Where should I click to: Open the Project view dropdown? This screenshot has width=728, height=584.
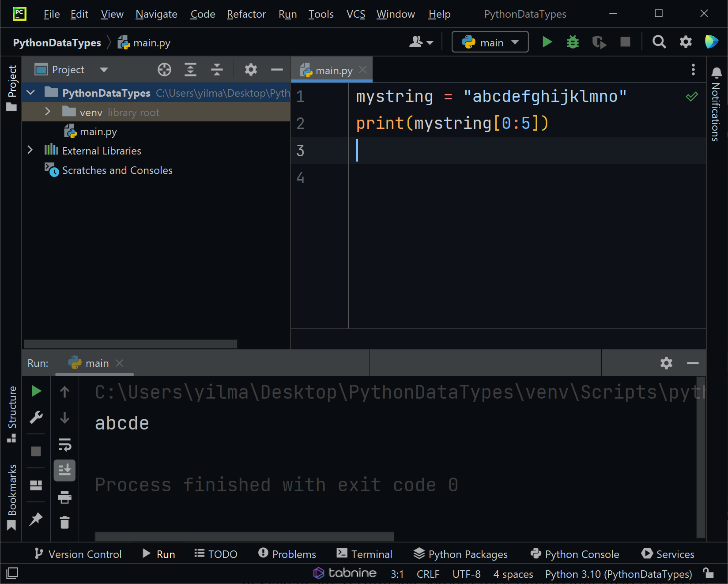[72, 69]
